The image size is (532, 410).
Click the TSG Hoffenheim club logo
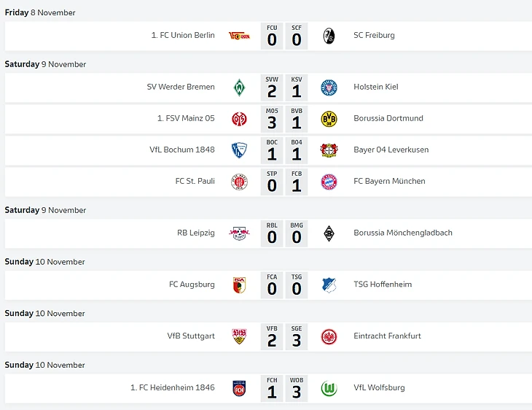(329, 285)
